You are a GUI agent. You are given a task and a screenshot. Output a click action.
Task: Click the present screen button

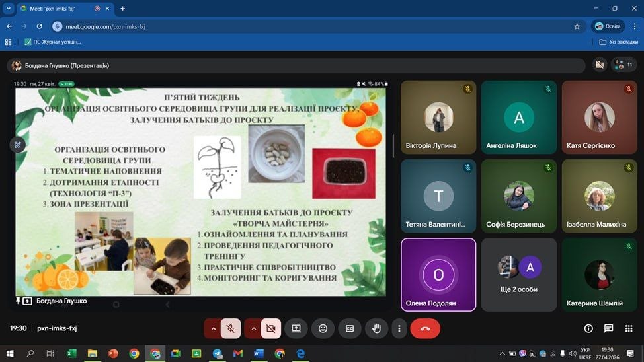(296, 328)
